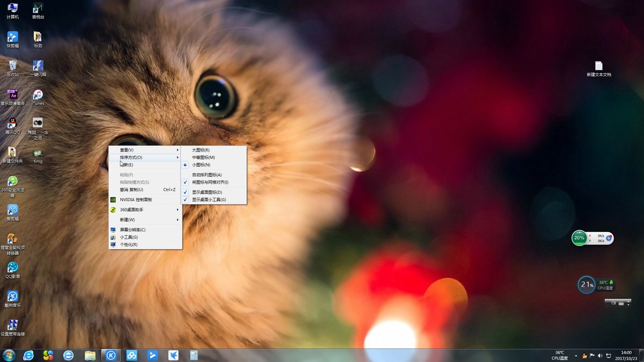The image size is (644, 362).
Task: Click the 36°C CPU温度 taskbar readout
Action: pos(559,355)
